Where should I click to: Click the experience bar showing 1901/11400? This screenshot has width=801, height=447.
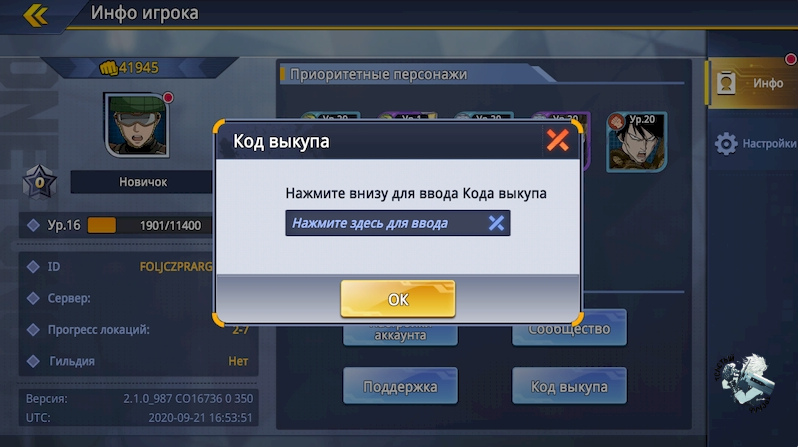tap(150, 225)
